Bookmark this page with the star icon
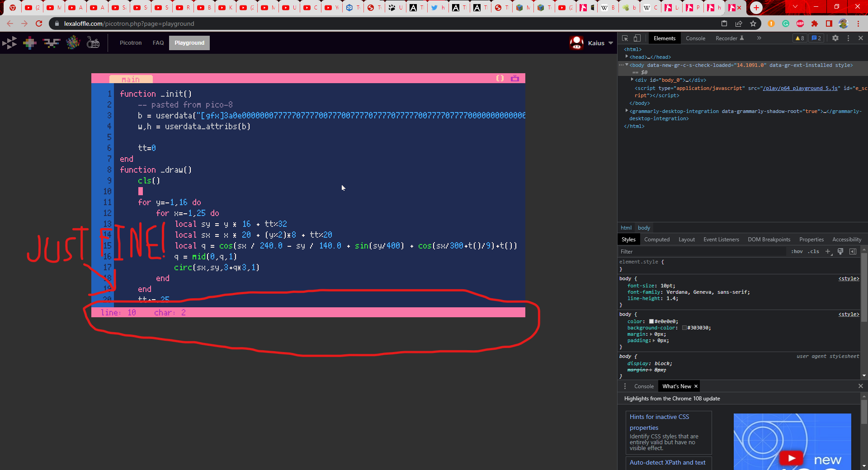Viewport: 868px width, 470px height. (753, 23)
